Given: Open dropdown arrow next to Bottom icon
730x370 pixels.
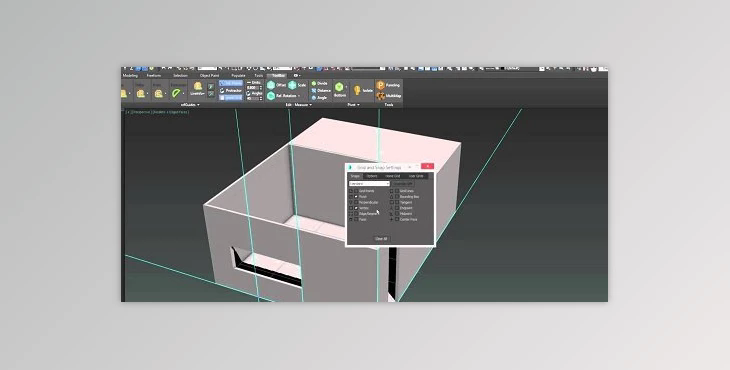Looking at the screenshot, I should click(x=346, y=87).
